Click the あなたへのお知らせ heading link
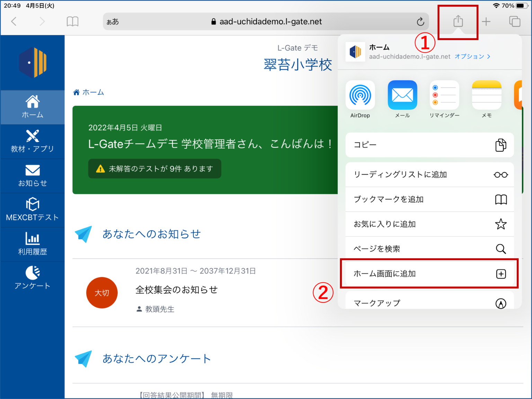Viewport: 532px width, 399px height. pos(151,234)
